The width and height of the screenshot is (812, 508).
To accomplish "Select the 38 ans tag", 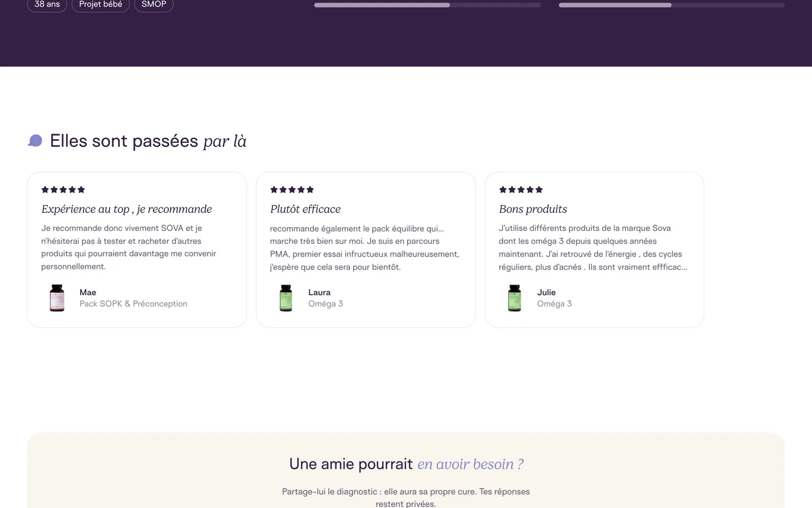I will coord(47,5).
